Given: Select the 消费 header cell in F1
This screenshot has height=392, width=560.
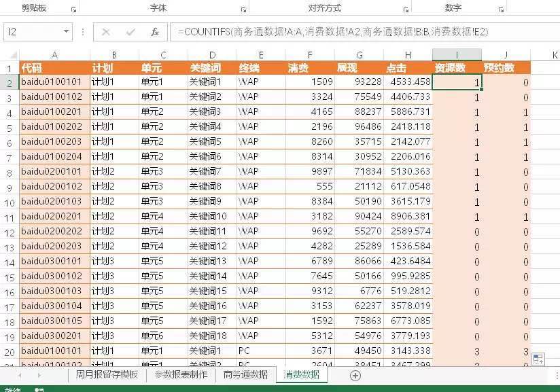Looking at the screenshot, I should [310, 68].
